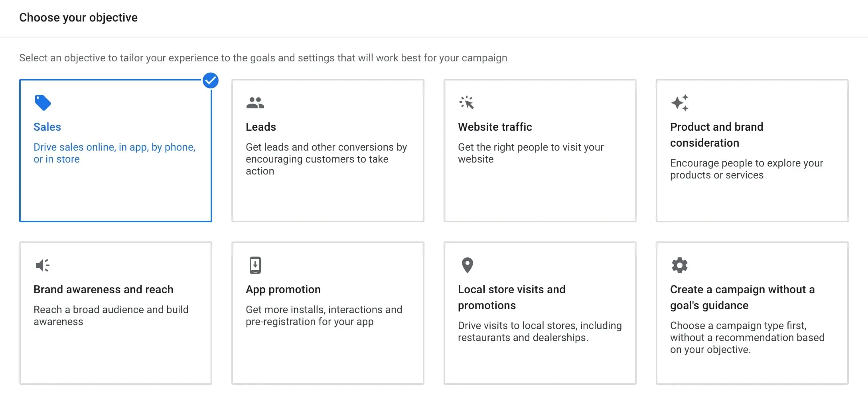Click the megaphone icon for Brand awareness

coord(43,265)
